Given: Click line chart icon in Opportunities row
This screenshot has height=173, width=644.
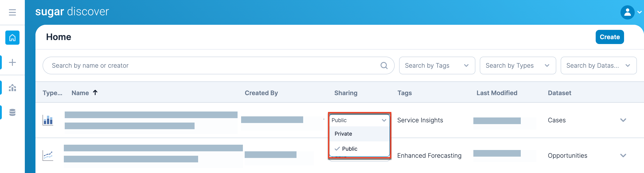Looking at the screenshot, I should tap(48, 156).
